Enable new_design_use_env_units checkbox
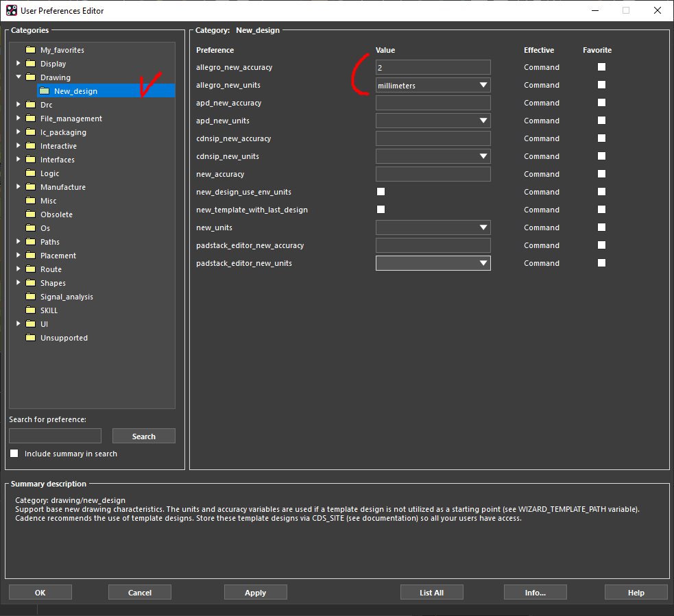The image size is (674, 616). pos(381,192)
